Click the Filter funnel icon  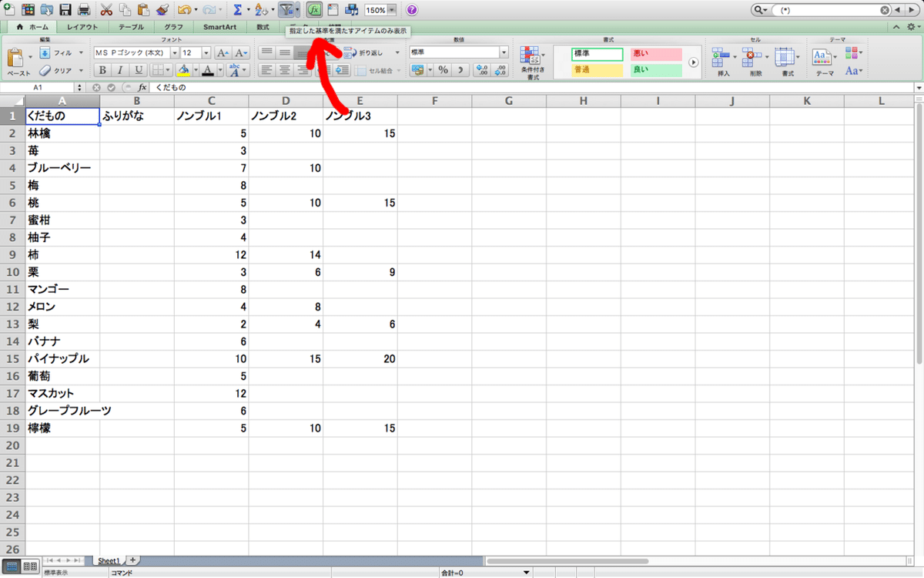[x=286, y=10]
